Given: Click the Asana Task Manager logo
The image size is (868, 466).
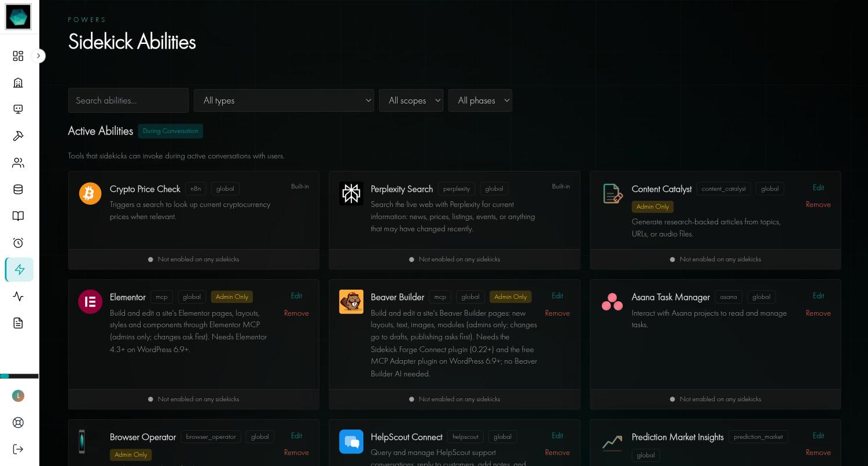Looking at the screenshot, I should click(612, 302).
